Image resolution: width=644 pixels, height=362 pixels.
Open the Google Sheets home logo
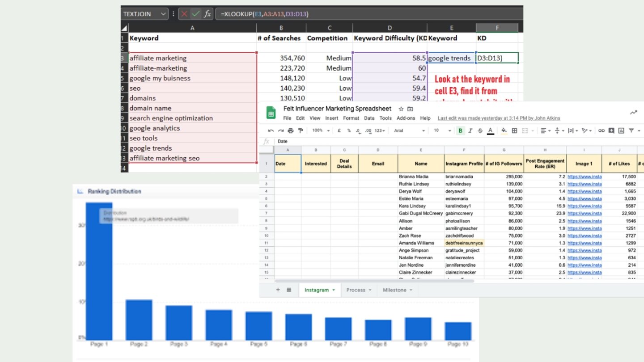tap(271, 113)
